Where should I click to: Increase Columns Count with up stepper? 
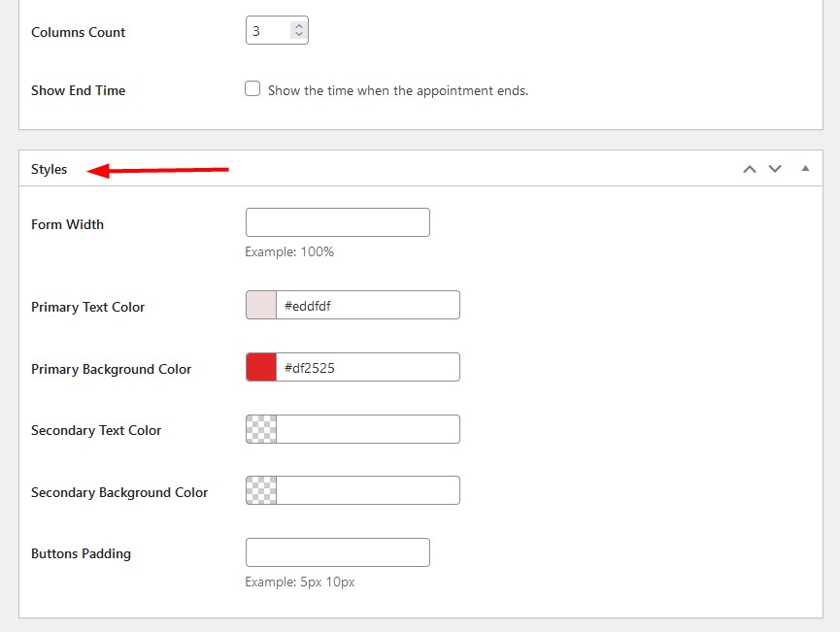(x=299, y=25)
